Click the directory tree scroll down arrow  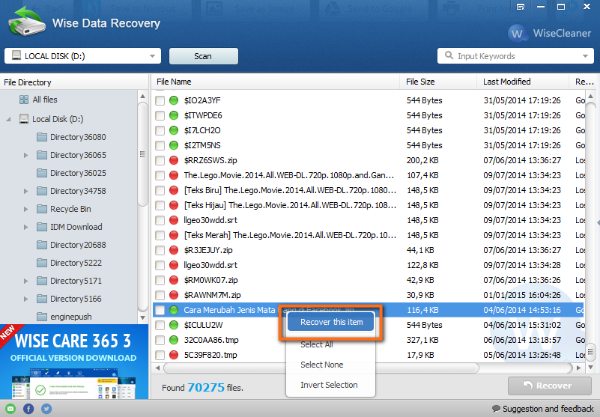click(142, 318)
